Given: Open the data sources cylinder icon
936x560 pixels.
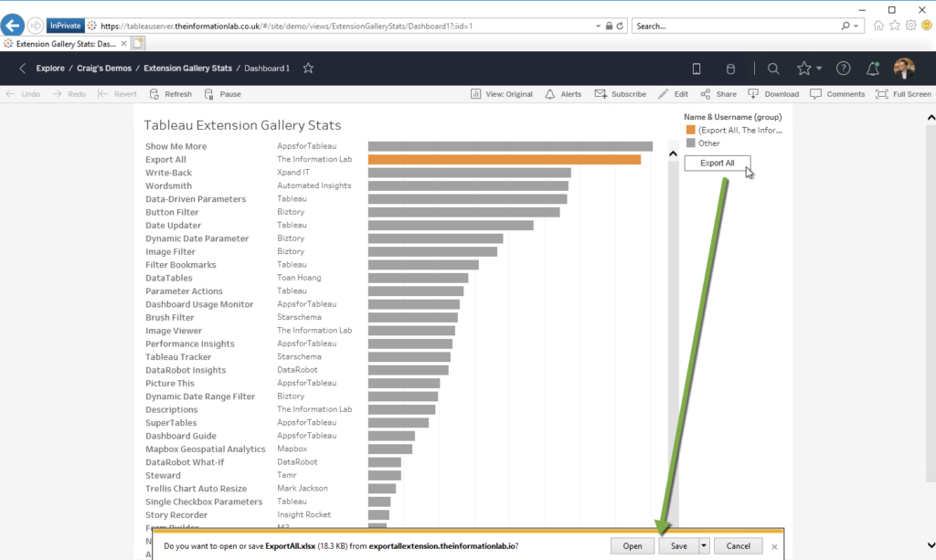Looking at the screenshot, I should pos(730,69).
